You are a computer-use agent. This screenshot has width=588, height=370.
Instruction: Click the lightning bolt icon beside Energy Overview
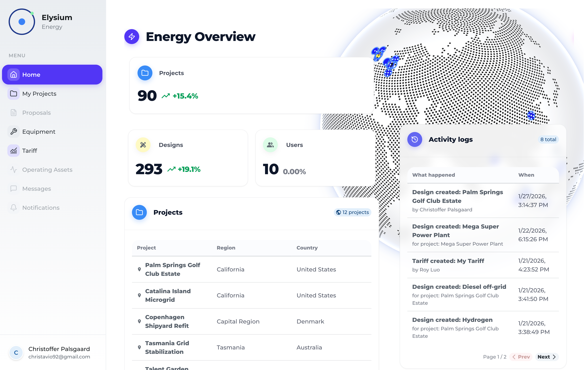[x=132, y=37]
